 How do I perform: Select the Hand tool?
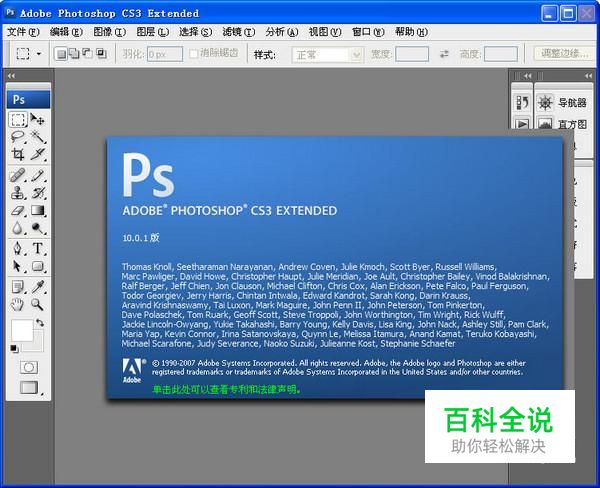point(18,304)
